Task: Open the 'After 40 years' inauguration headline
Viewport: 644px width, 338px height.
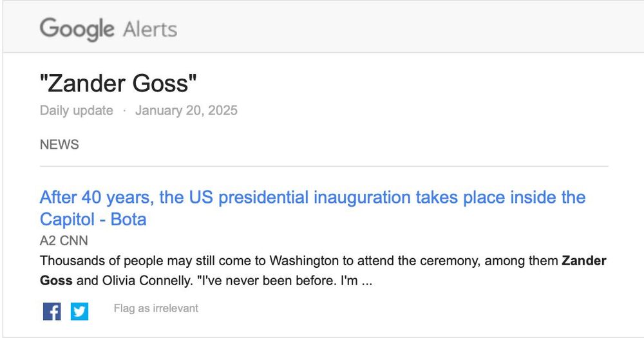Action: tap(312, 208)
